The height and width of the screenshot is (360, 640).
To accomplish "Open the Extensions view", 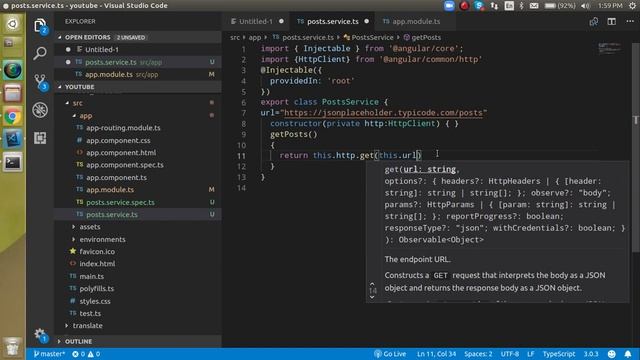I will click(x=40, y=138).
